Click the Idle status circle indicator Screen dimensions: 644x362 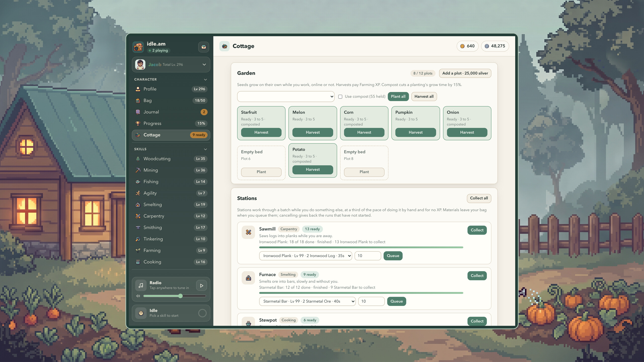point(202,313)
